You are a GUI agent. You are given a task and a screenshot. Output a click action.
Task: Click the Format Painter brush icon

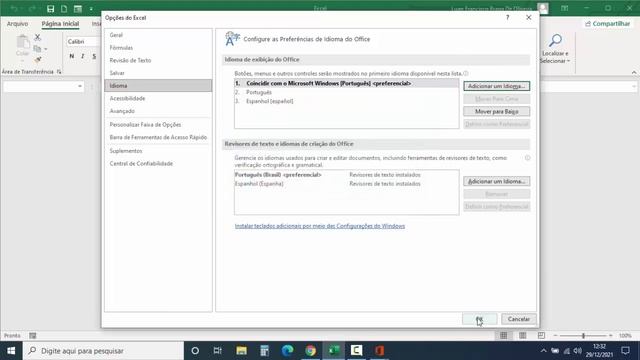coord(38,60)
